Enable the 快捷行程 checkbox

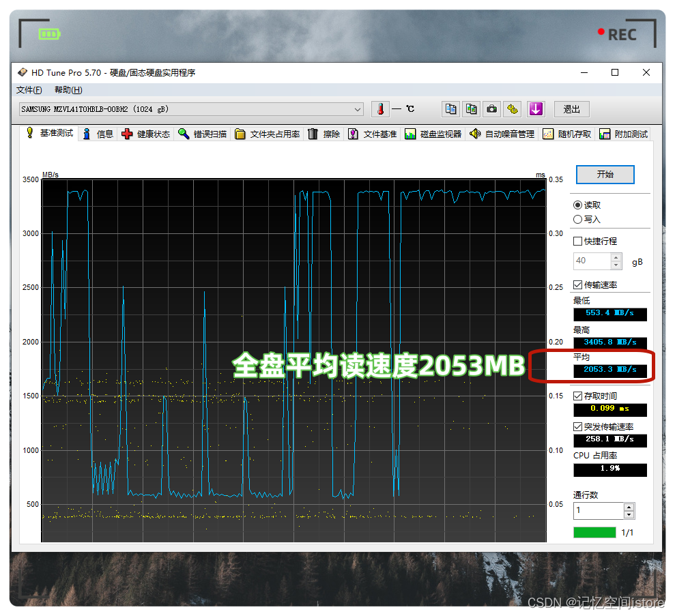click(577, 241)
